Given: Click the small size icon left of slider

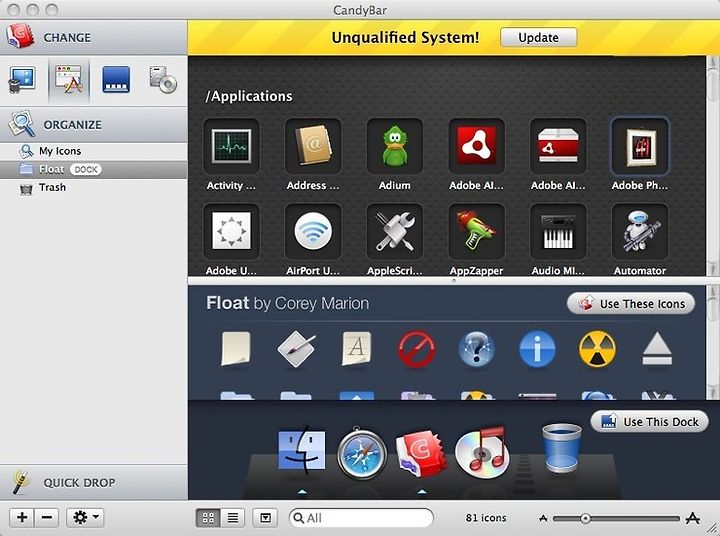Looking at the screenshot, I should (543, 519).
